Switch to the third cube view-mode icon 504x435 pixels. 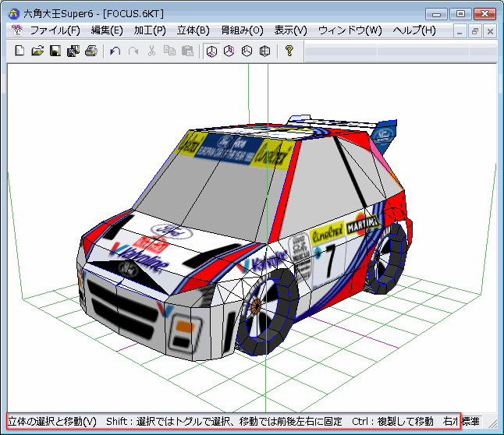(247, 51)
